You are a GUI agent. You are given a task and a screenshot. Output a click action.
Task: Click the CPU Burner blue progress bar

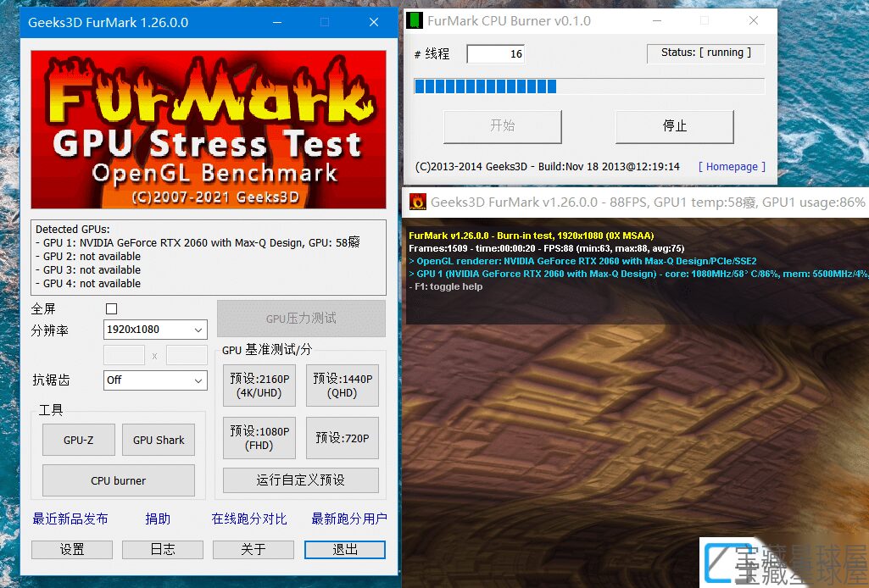(x=589, y=86)
